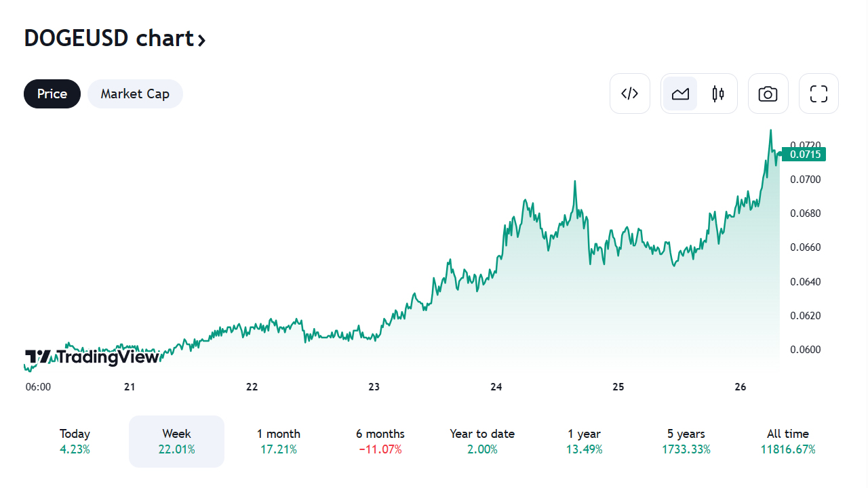Screen dimensions: 868x488
Task: Choose the 1 year range
Action: point(584,441)
